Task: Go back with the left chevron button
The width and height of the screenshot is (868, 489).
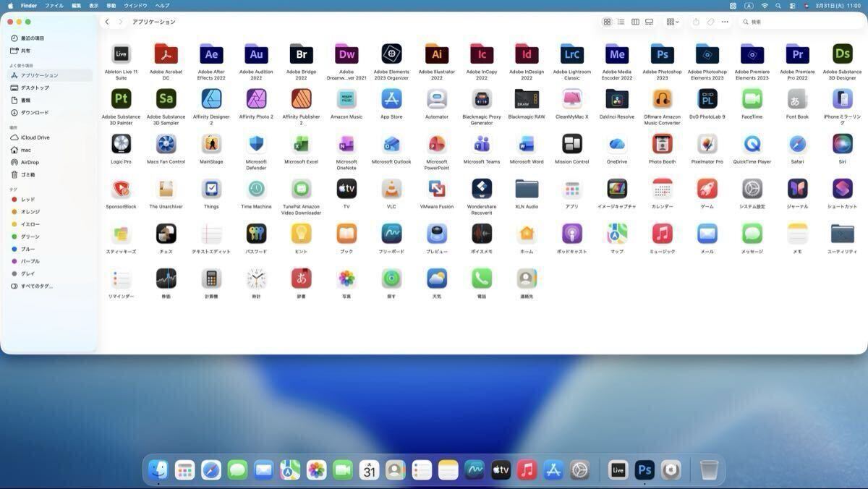Action: click(107, 22)
